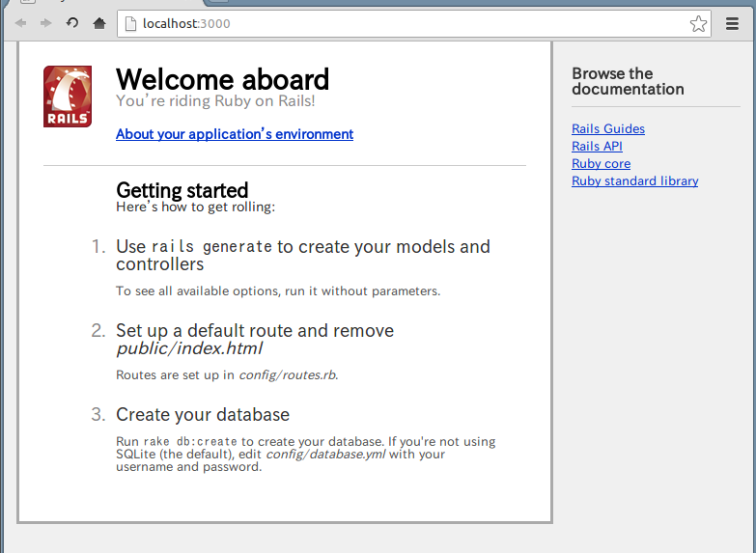The width and height of the screenshot is (756, 553).
Task: Focus the localhost:3000 address bar
Action: [x=413, y=23]
